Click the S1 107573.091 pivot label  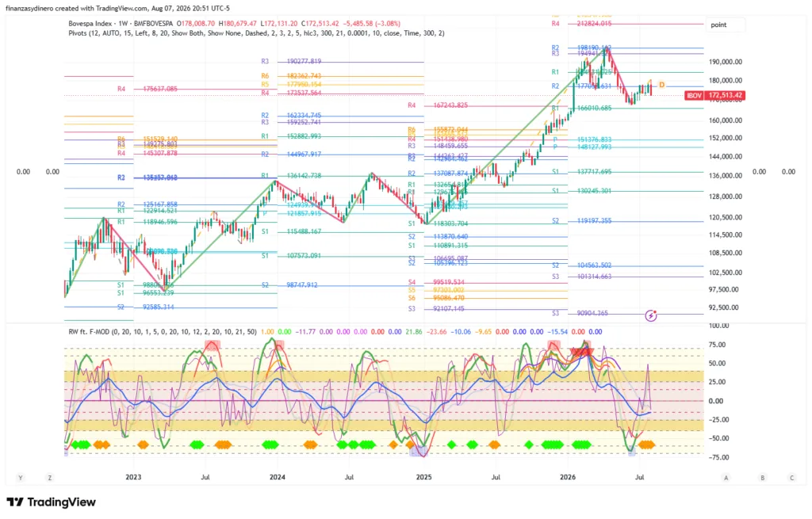coord(291,256)
